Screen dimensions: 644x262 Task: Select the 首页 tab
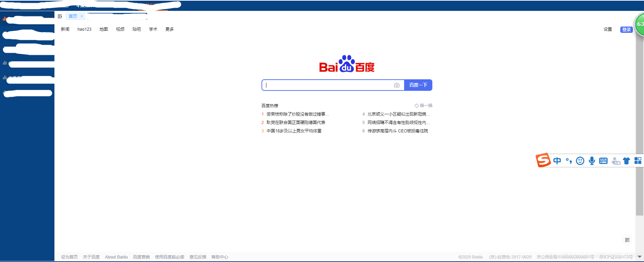point(73,16)
